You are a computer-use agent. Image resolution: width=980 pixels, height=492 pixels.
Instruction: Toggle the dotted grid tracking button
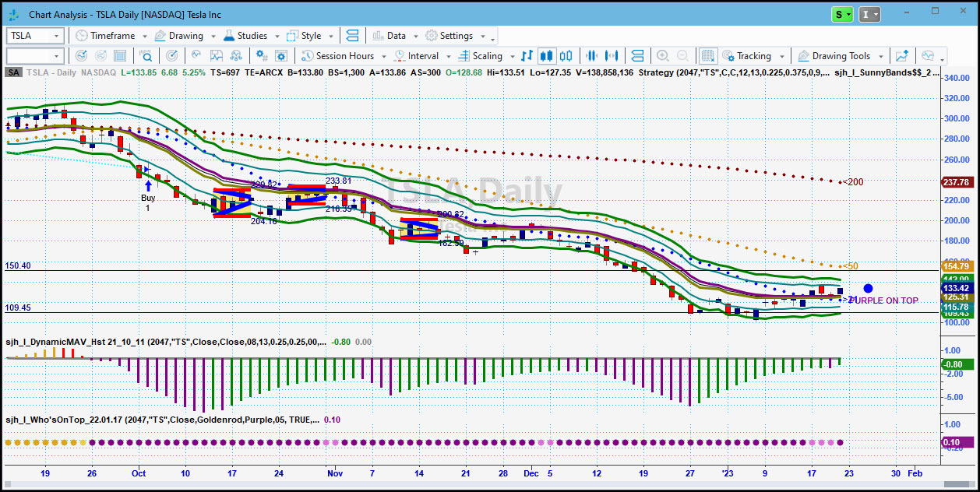click(707, 56)
